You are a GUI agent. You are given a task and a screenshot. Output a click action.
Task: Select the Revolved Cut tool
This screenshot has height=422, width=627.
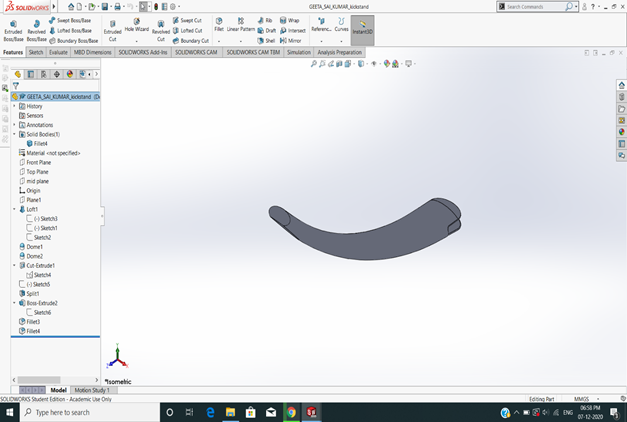(x=161, y=31)
